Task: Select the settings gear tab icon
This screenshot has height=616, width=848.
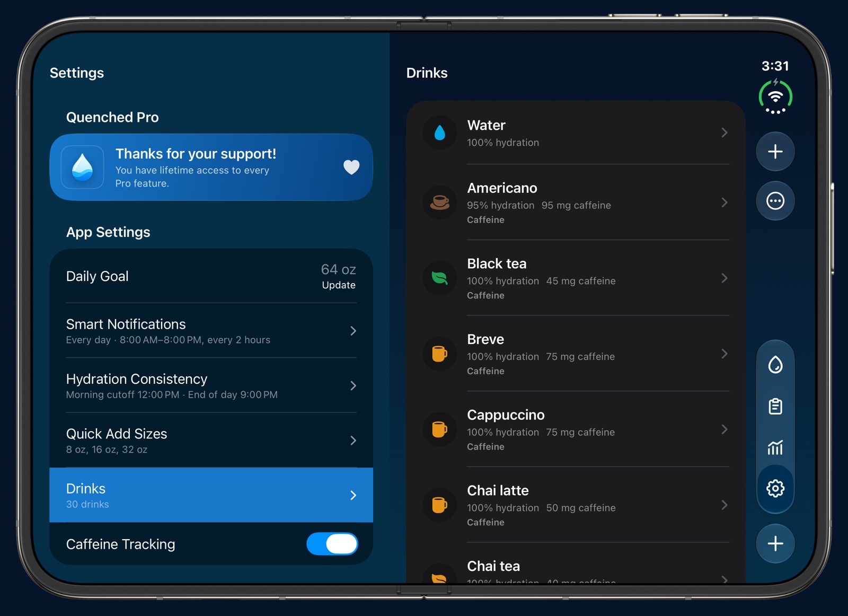Action: 775,488
